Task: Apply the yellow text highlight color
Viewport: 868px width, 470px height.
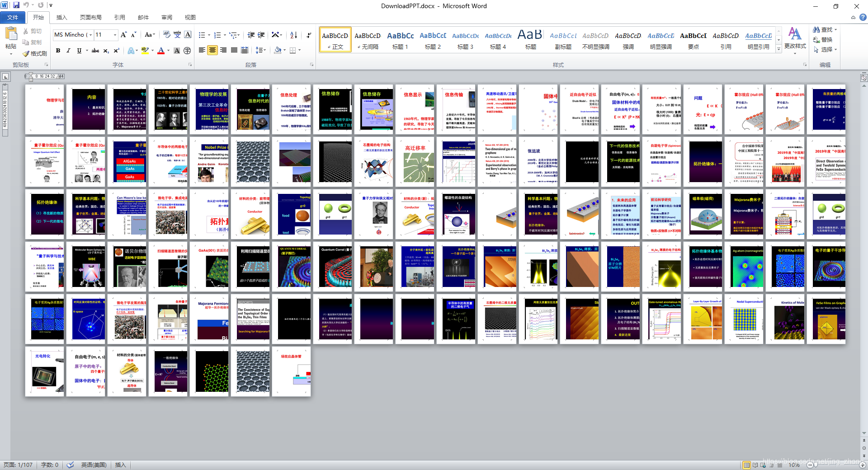Action: click(145, 51)
